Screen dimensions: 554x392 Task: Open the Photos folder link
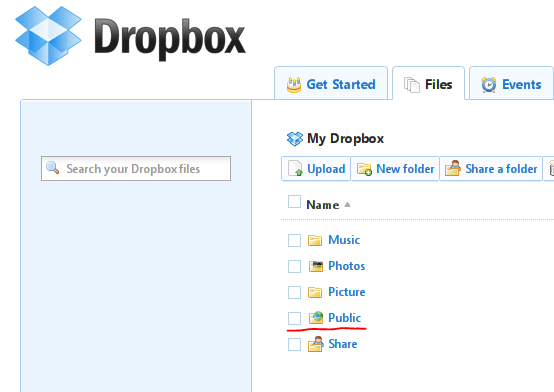[347, 266]
